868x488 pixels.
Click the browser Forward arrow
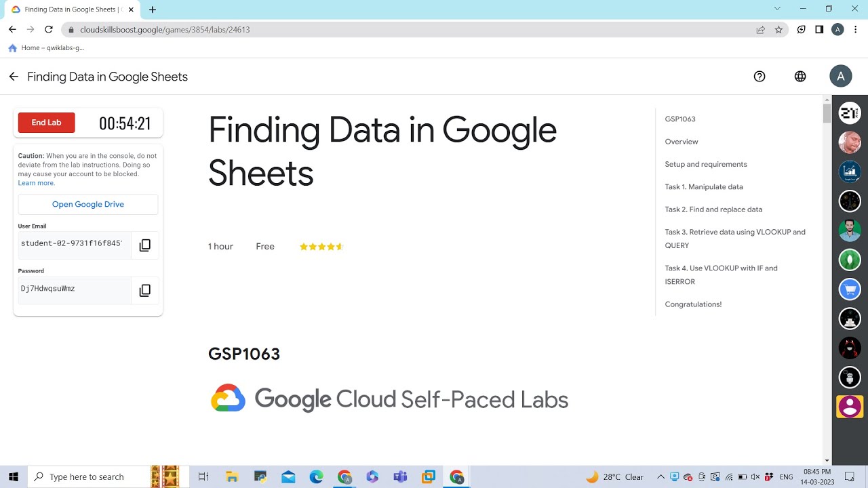point(31,29)
